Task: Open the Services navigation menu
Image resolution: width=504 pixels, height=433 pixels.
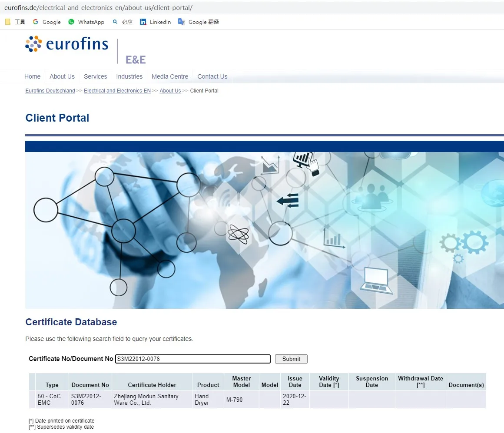Action: coord(95,76)
